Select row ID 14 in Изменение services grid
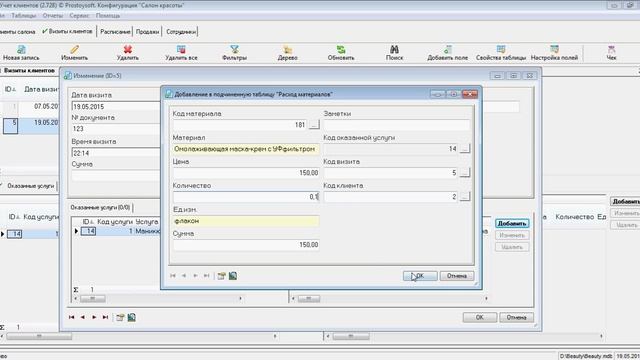Image resolution: width=640 pixels, height=360 pixels. (x=88, y=231)
